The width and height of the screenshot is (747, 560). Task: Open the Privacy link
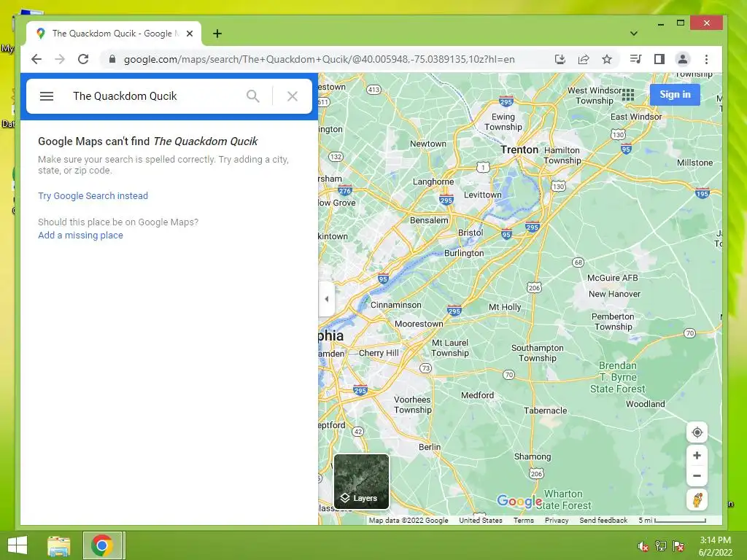click(557, 521)
